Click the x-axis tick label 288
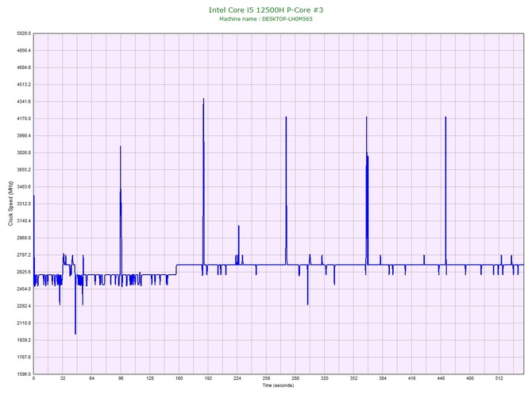Image resolution: width=532 pixels, height=399 pixels. pos(295,378)
